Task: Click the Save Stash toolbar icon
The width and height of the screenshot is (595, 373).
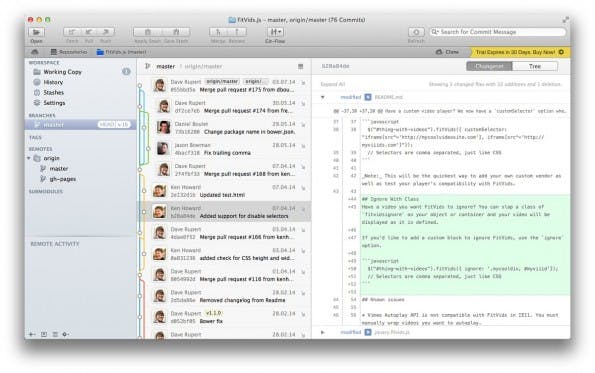Action: [176, 32]
